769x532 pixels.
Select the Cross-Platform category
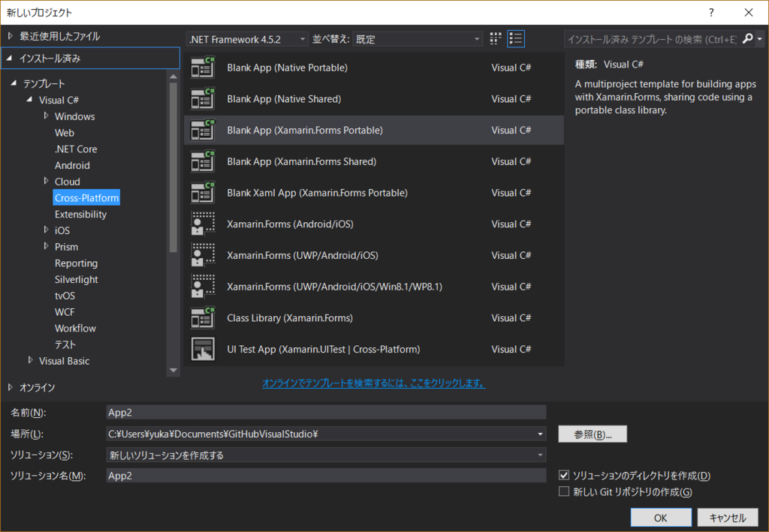coord(86,198)
